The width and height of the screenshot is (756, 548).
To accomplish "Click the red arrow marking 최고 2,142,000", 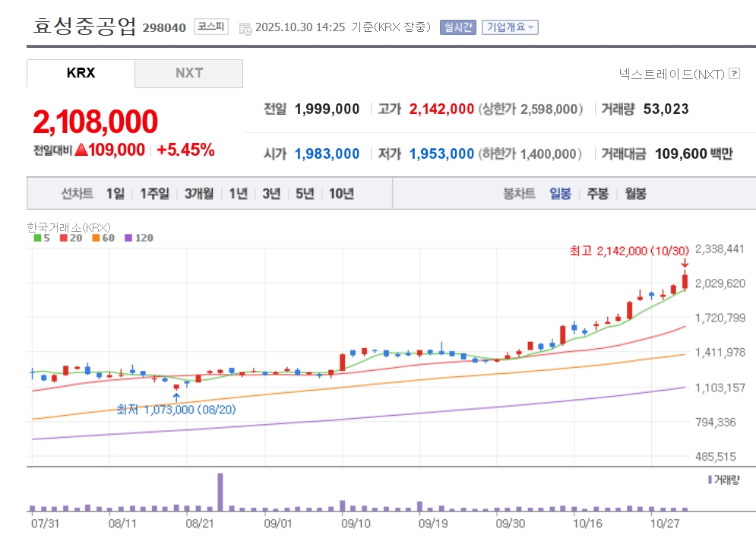I will pyautogui.click(x=685, y=263).
